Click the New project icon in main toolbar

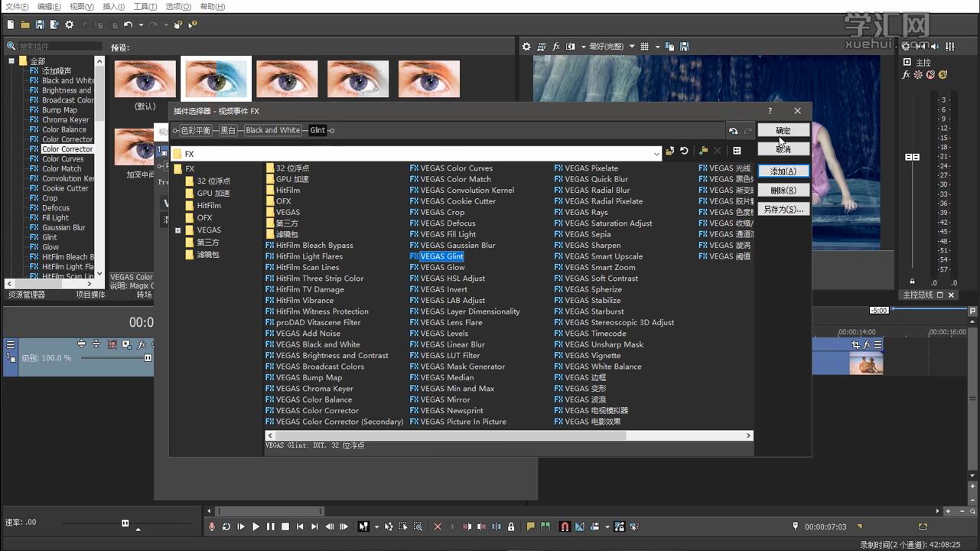tap(11, 24)
